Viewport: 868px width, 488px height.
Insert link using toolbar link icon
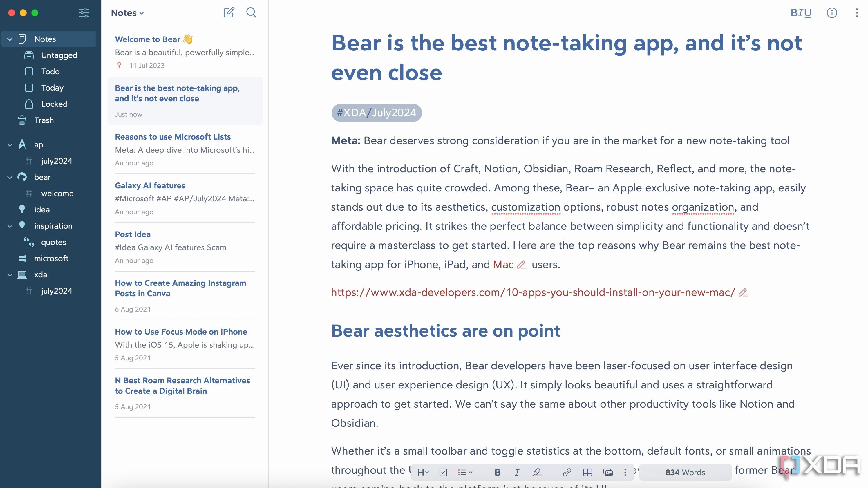[x=567, y=472]
